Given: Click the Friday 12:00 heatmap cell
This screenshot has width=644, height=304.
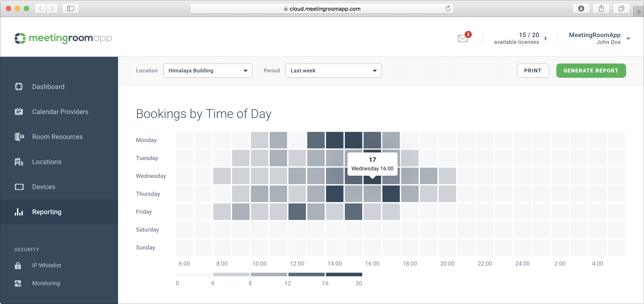Looking at the screenshot, I should [297, 211].
